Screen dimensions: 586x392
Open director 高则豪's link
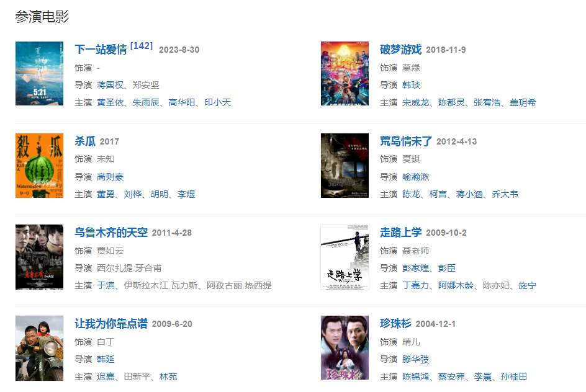click(110, 177)
